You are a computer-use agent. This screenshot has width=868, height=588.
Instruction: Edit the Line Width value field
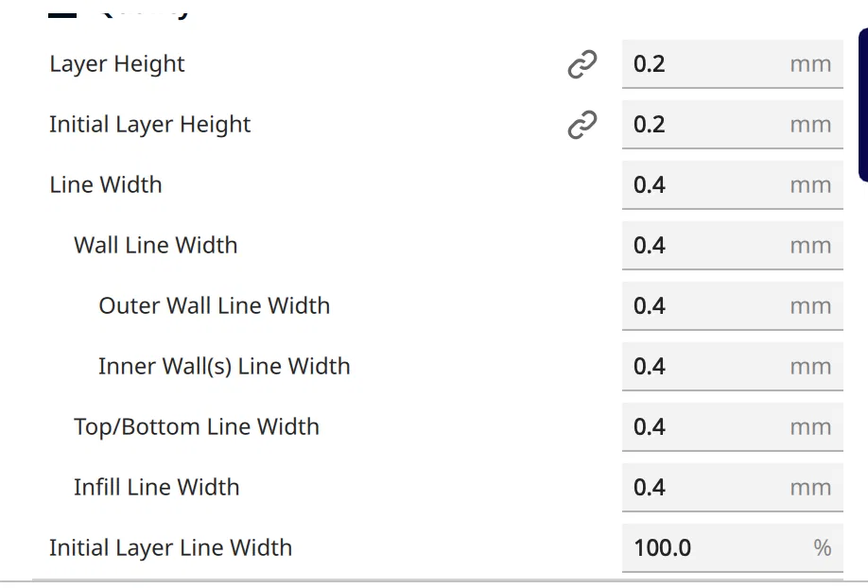click(709, 185)
